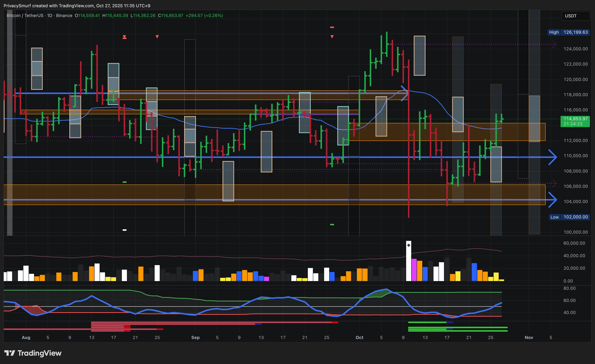Click the TradingView logo

(x=33, y=353)
